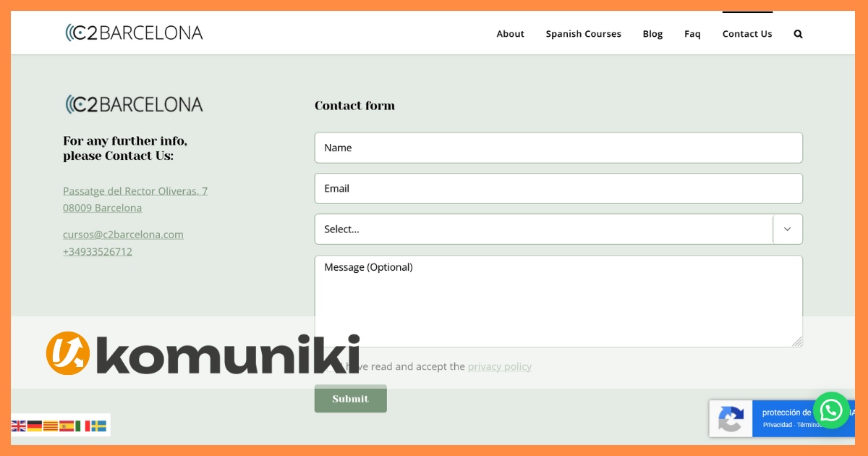Open the search magnifier icon
Viewport: 868px width, 456px height.
(797, 33)
